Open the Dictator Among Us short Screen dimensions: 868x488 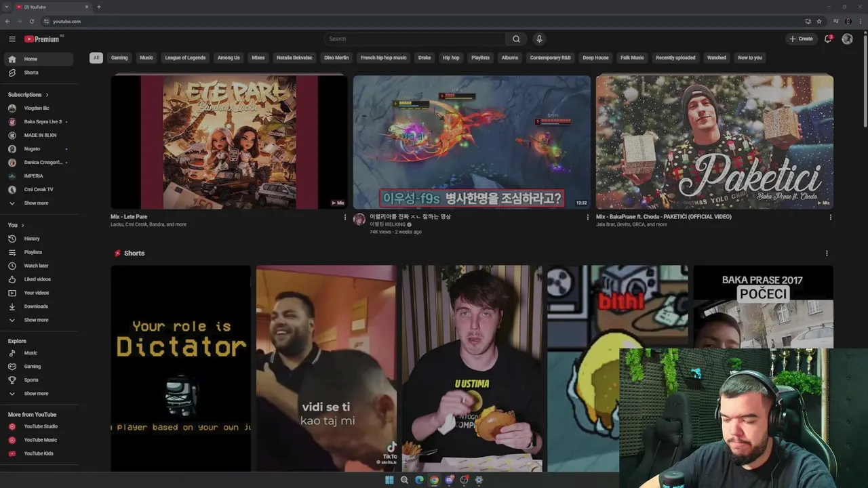181,368
